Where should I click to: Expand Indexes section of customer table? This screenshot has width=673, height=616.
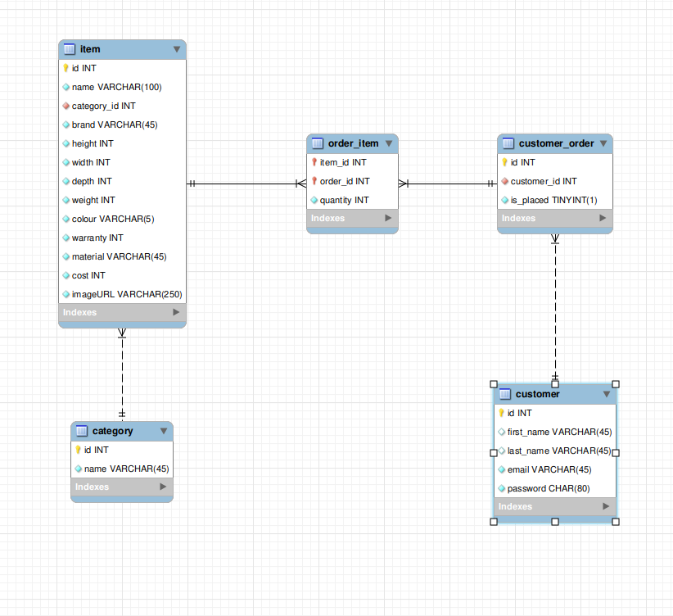click(x=606, y=506)
